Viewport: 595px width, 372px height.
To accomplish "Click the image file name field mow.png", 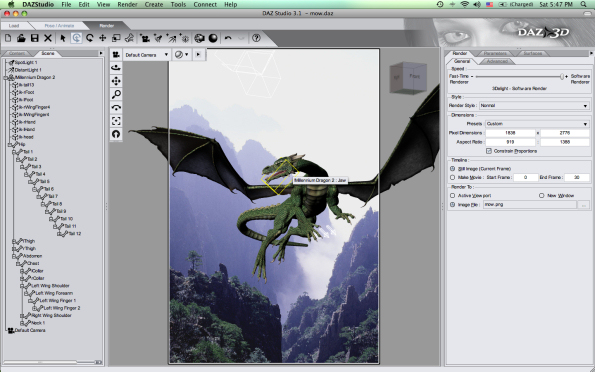I will tap(530, 205).
